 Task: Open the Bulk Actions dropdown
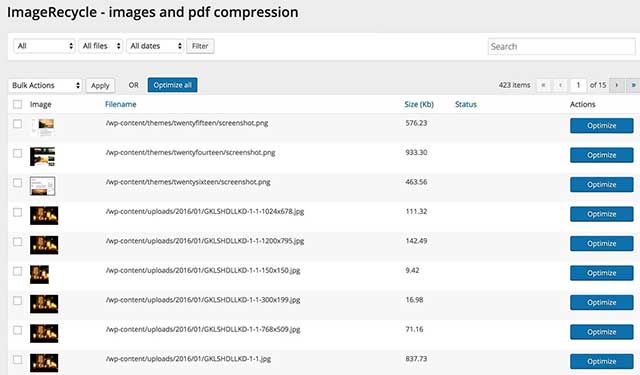pyautogui.click(x=45, y=85)
